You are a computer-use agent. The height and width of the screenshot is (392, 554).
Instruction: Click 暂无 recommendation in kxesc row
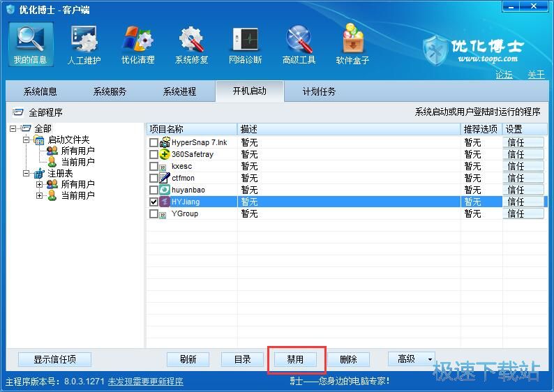point(473,166)
